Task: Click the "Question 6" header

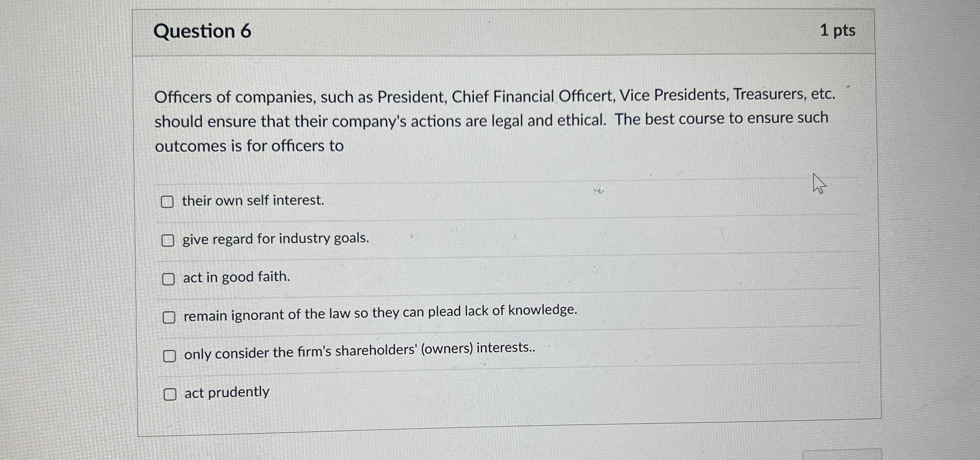Action: click(x=203, y=31)
